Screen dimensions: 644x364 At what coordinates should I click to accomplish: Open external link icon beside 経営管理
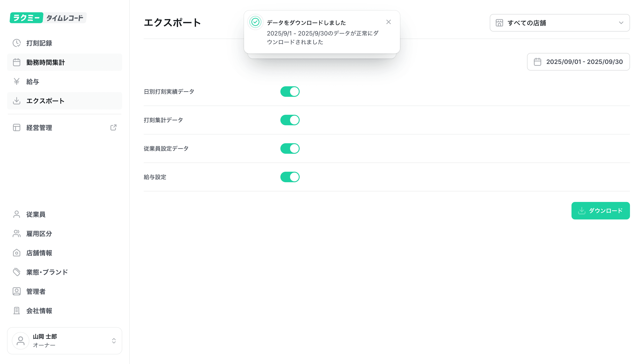coord(113,127)
